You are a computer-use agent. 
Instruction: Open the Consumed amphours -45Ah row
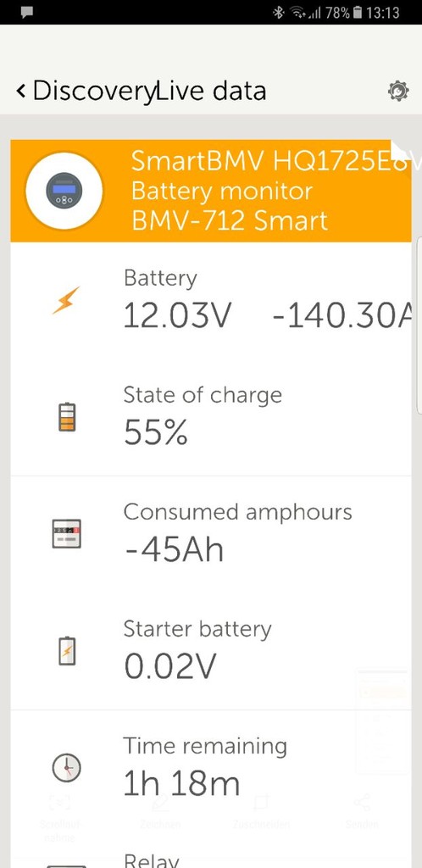click(x=211, y=534)
